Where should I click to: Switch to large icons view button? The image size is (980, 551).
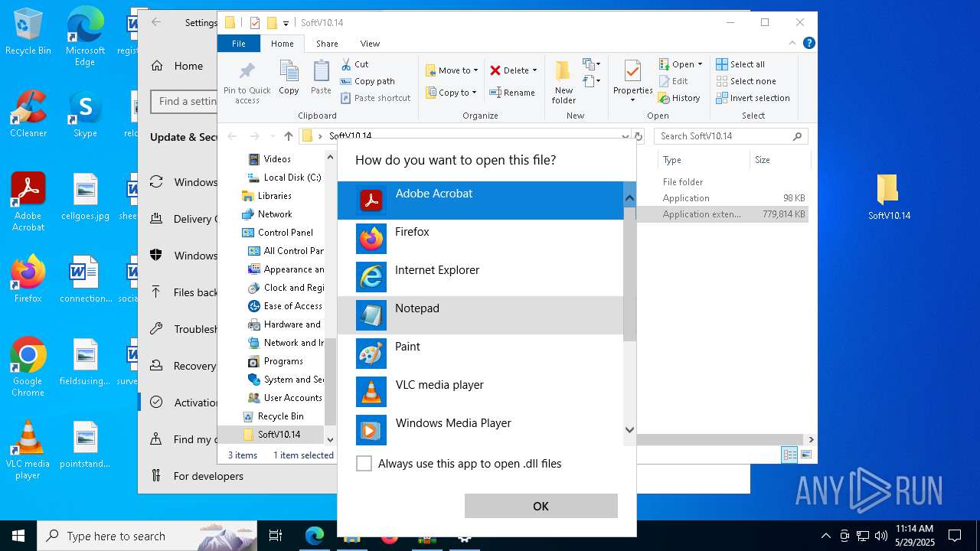click(805, 455)
